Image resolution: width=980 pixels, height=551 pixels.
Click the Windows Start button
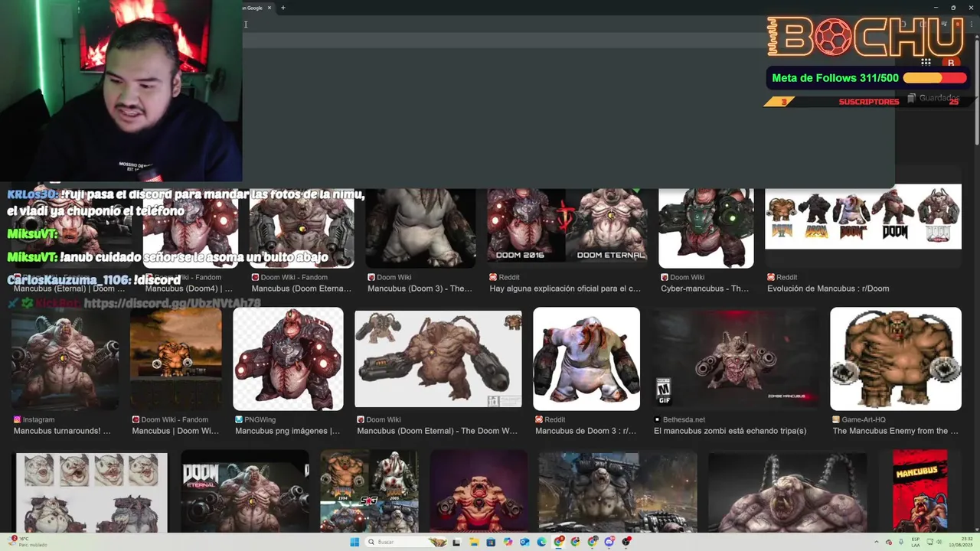click(x=354, y=542)
